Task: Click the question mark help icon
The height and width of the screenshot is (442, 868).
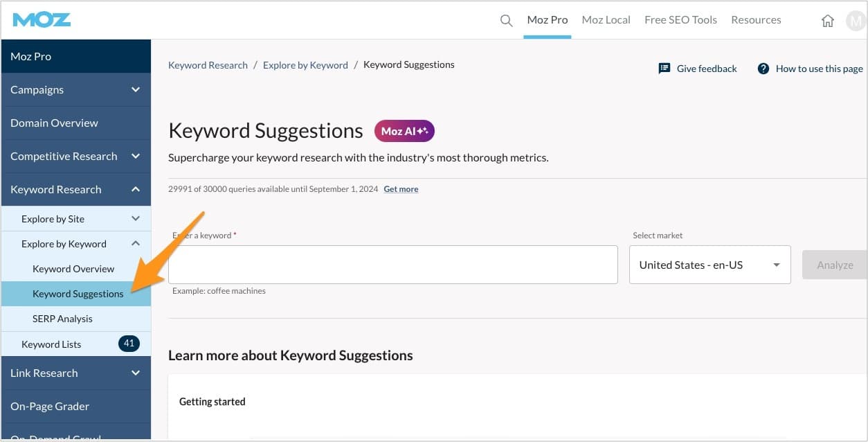Action: click(x=763, y=69)
